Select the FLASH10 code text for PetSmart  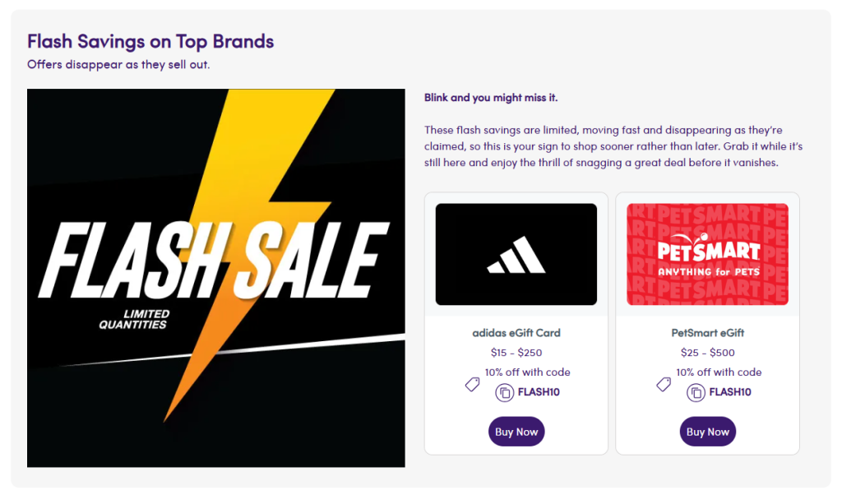(x=730, y=392)
